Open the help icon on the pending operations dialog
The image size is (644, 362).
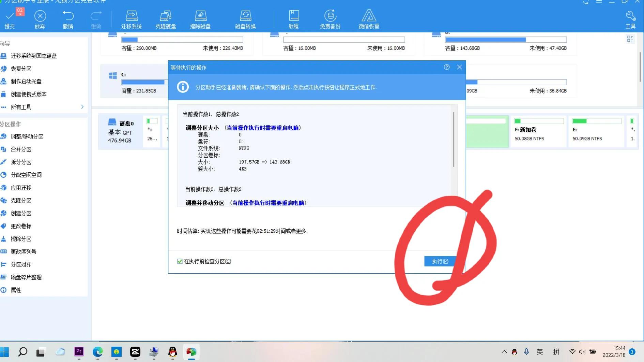[x=446, y=67]
